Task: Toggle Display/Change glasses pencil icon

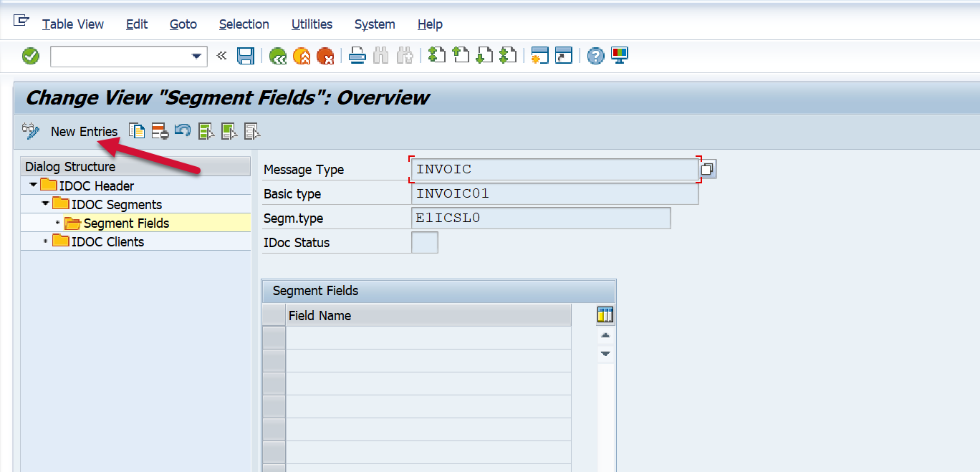Action: pos(31,131)
